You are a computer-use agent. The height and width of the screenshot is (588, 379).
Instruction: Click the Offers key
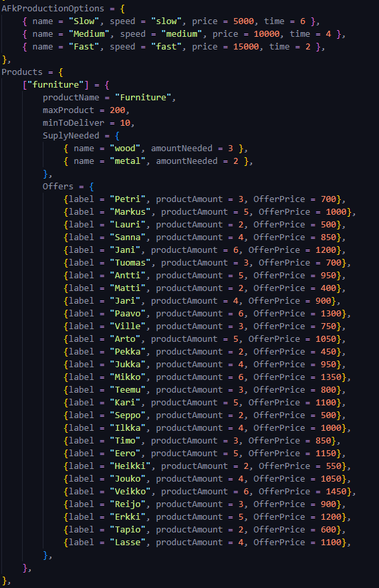tap(58, 187)
